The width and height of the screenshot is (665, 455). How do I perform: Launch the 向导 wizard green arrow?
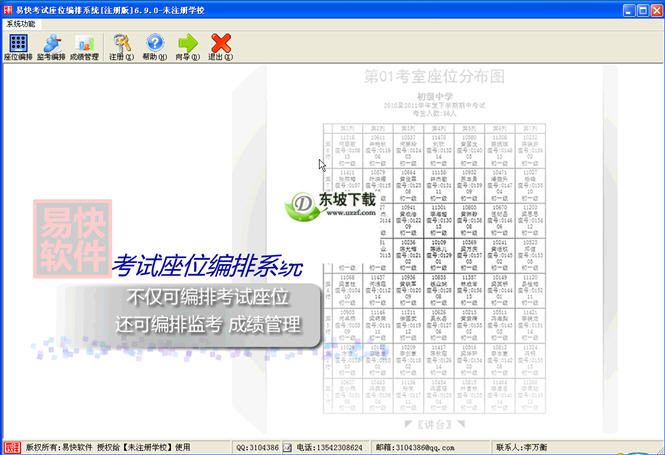(188, 47)
